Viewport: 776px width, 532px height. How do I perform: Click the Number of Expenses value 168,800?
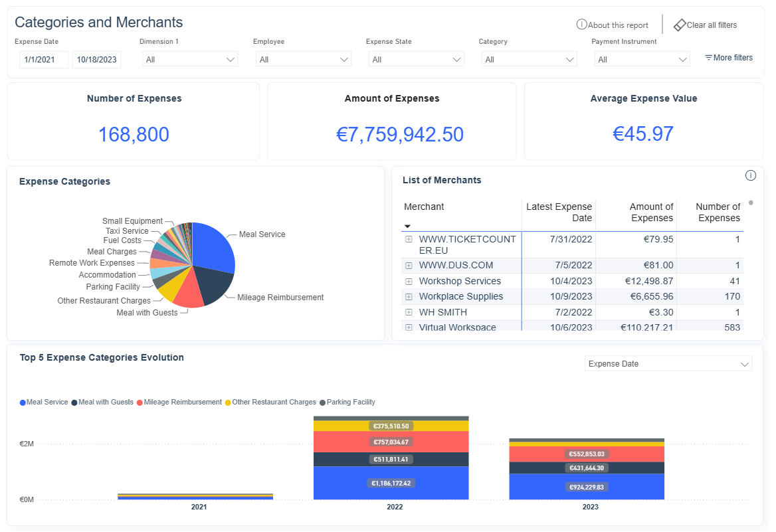[x=134, y=135]
